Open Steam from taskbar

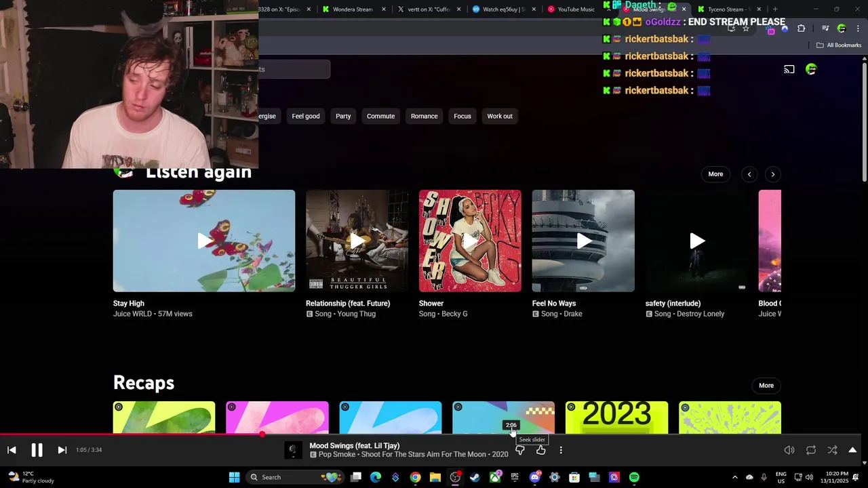(475, 477)
